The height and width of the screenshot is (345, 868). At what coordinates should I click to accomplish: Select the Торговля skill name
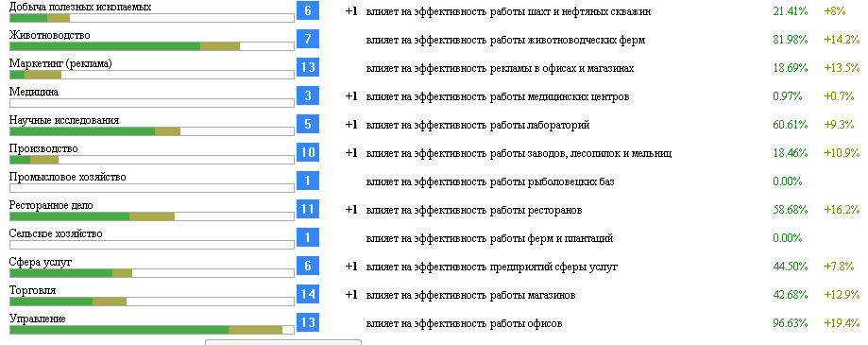(33, 290)
